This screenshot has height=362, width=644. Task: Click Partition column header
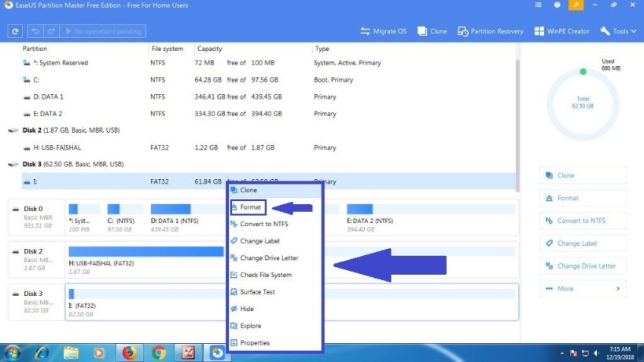35,49
